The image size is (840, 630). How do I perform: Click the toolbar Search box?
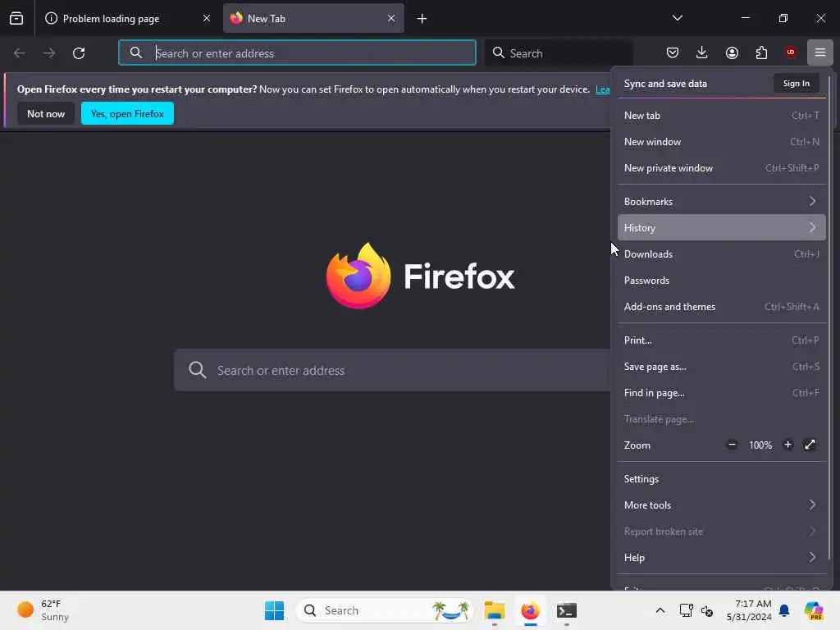click(x=559, y=52)
